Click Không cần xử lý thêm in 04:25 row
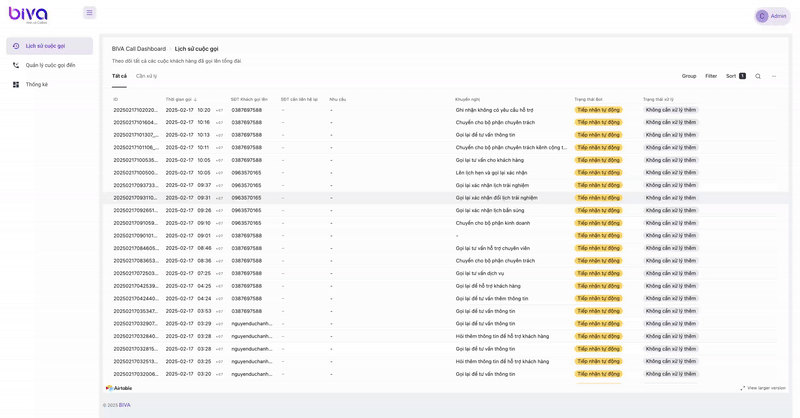 (671, 286)
